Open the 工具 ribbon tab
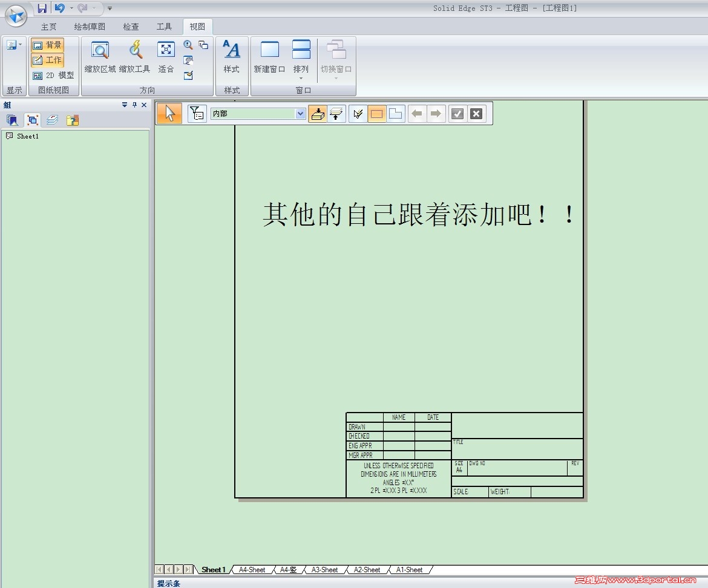The height and width of the screenshot is (588, 708). 164,27
